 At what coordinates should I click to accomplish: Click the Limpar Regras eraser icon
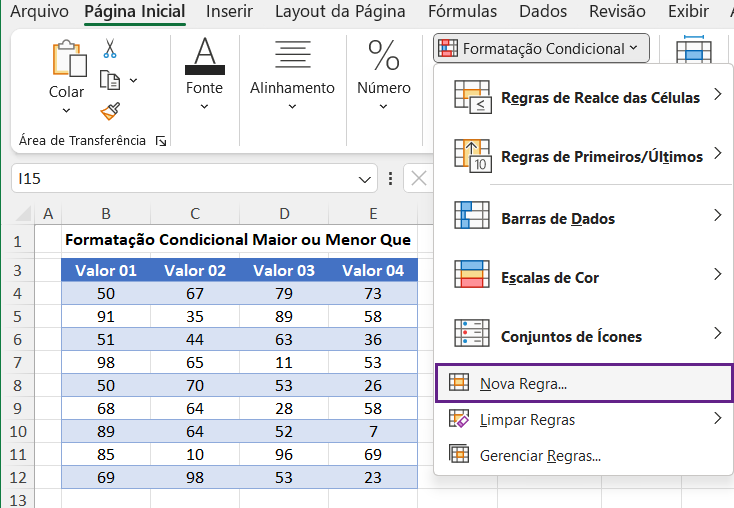click(459, 419)
